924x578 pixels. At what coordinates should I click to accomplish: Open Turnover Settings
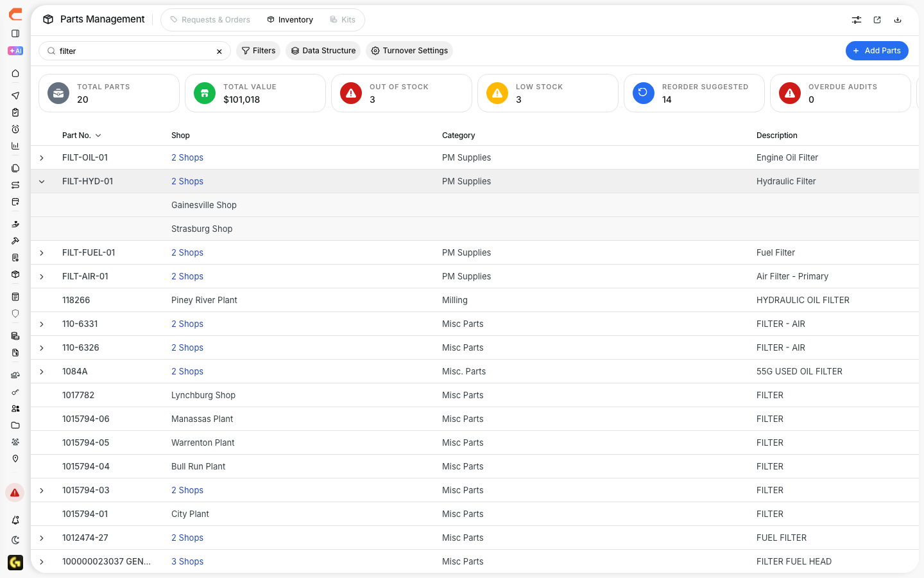tap(409, 51)
